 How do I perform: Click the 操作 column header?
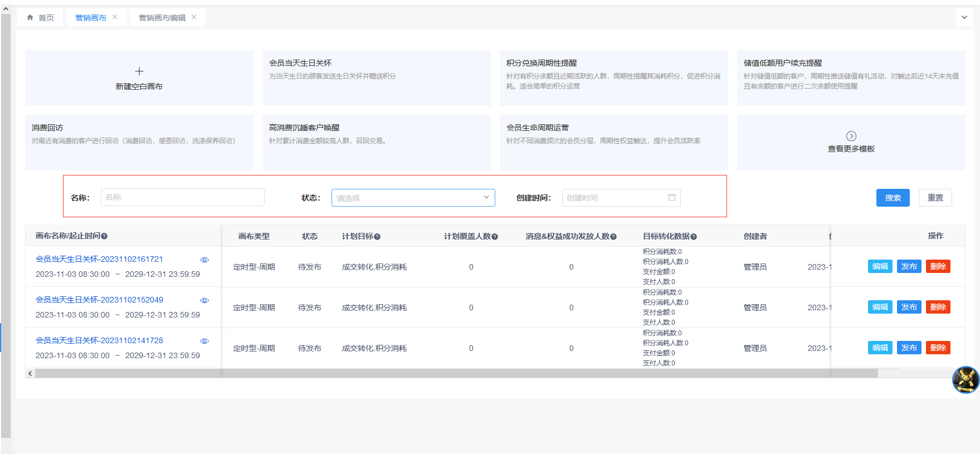click(936, 236)
